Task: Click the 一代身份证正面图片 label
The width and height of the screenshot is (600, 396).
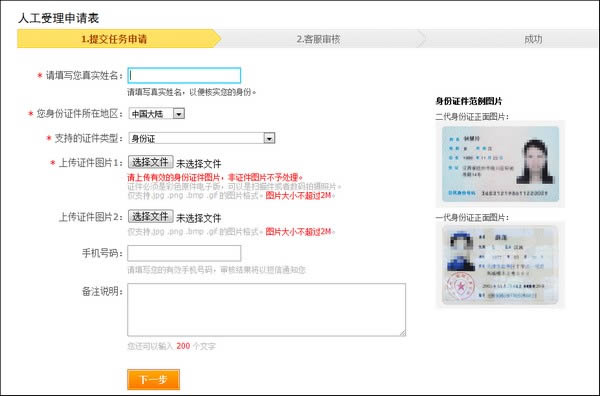Action: pyautogui.click(x=472, y=217)
